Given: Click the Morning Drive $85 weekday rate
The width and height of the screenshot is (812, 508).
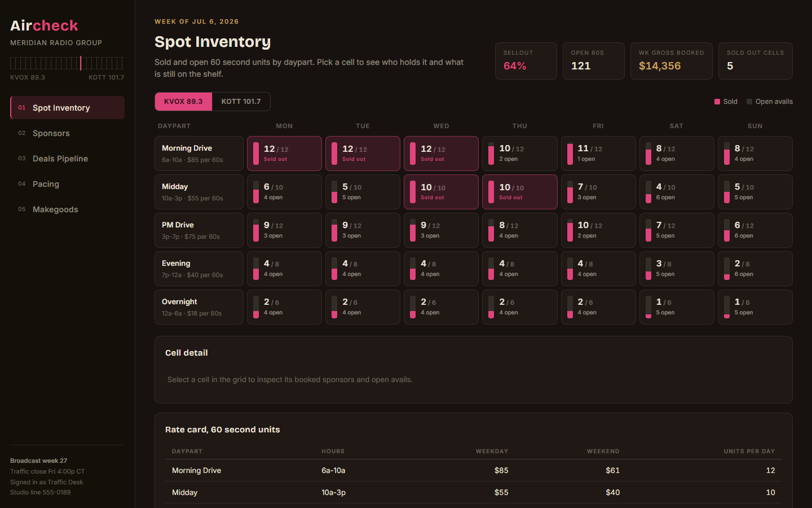Looking at the screenshot, I should 501,470.
